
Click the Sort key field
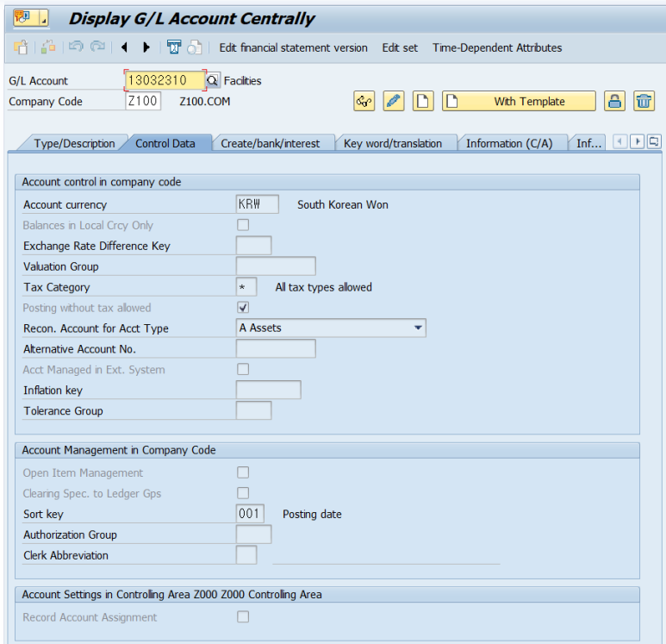pos(250,514)
